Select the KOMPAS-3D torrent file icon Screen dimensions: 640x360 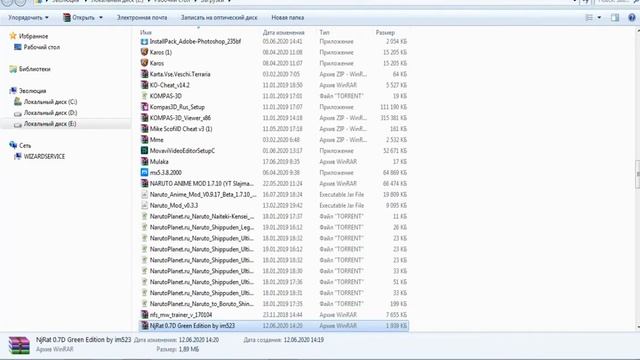(x=144, y=96)
